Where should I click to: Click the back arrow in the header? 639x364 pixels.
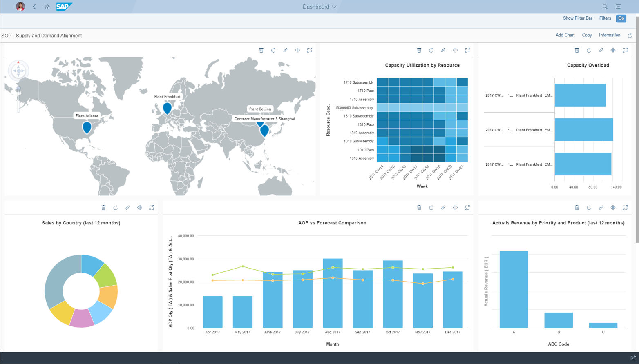point(34,7)
